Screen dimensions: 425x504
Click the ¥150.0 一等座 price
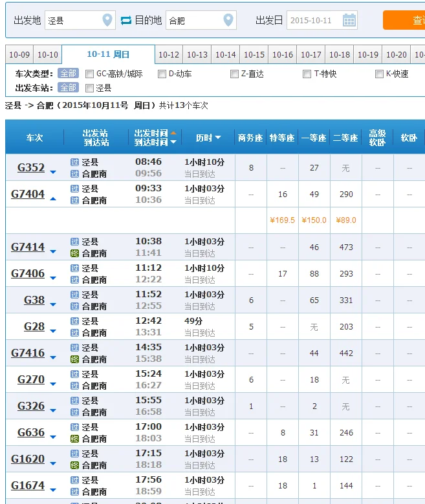314,220
